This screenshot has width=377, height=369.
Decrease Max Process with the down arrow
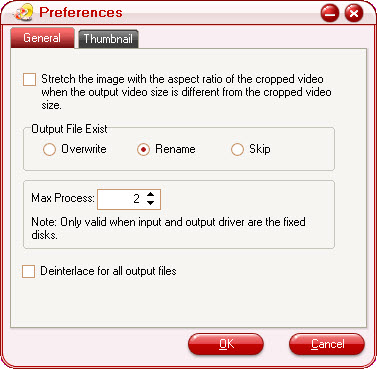point(151,203)
